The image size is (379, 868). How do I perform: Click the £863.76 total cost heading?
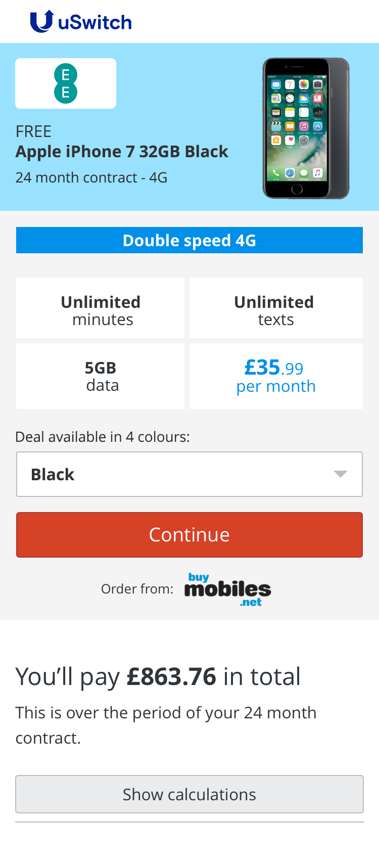point(158,676)
